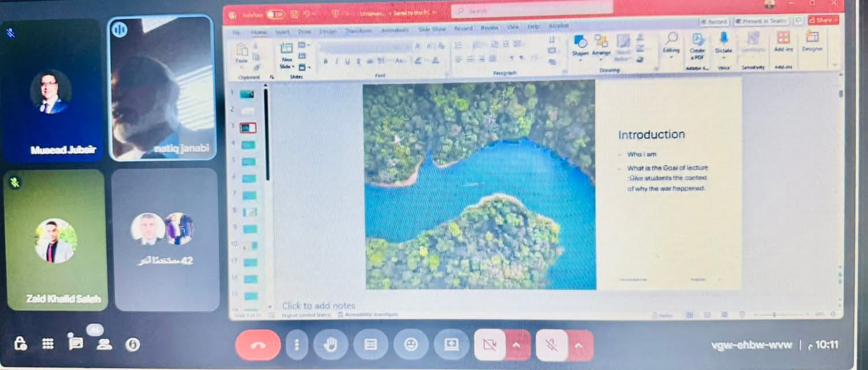Click the red Share button

[823, 20]
